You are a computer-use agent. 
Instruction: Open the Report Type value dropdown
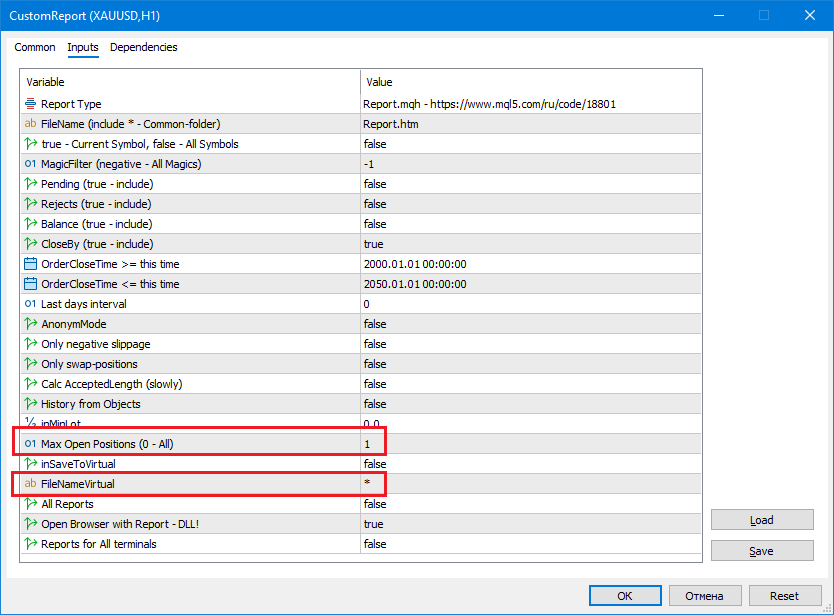click(x=530, y=104)
